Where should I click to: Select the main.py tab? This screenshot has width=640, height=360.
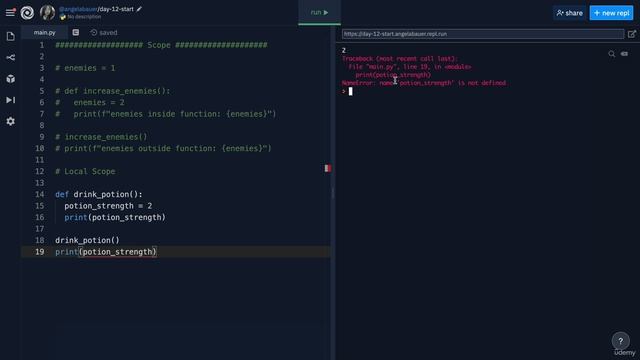click(x=44, y=32)
